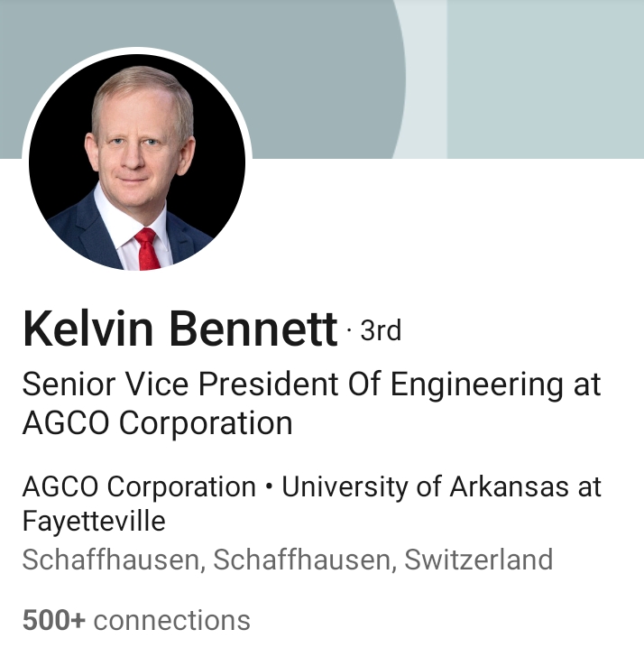The height and width of the screenshot is (648, 644).
Task: Click "AGCO Corporation" on headline's second line
Action: click(x=157, y=423)
